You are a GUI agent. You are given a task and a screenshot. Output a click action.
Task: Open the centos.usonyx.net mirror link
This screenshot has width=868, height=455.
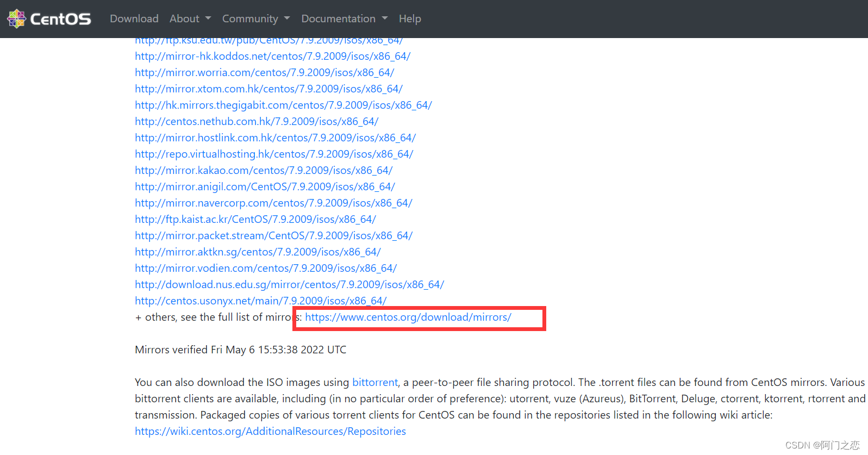pos(261,301)
